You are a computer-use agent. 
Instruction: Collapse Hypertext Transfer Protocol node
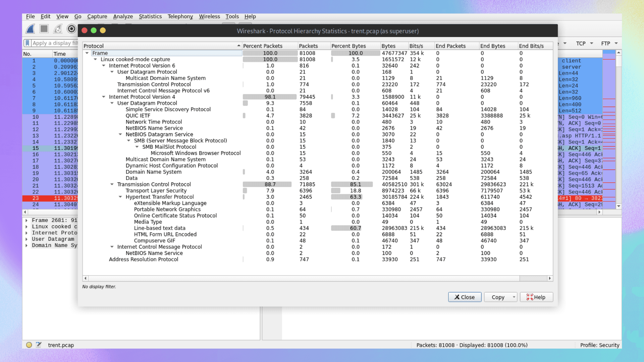pyautogui.click(x=120, y=197)
